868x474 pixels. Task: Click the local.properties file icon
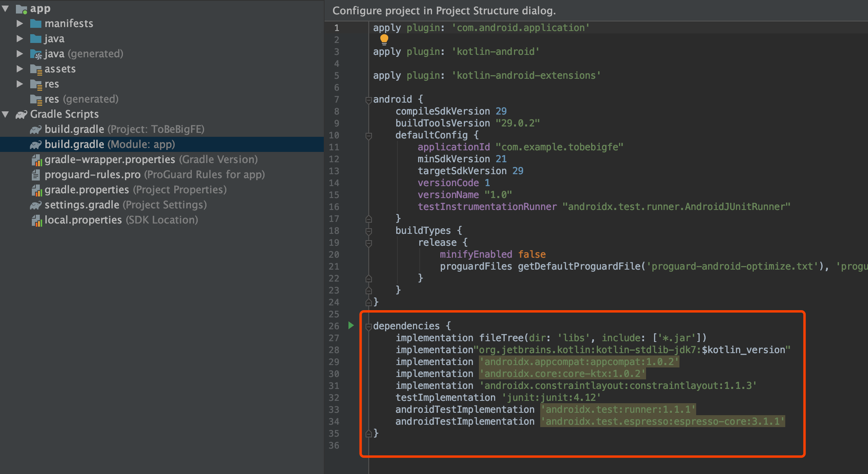pos(36,220)
